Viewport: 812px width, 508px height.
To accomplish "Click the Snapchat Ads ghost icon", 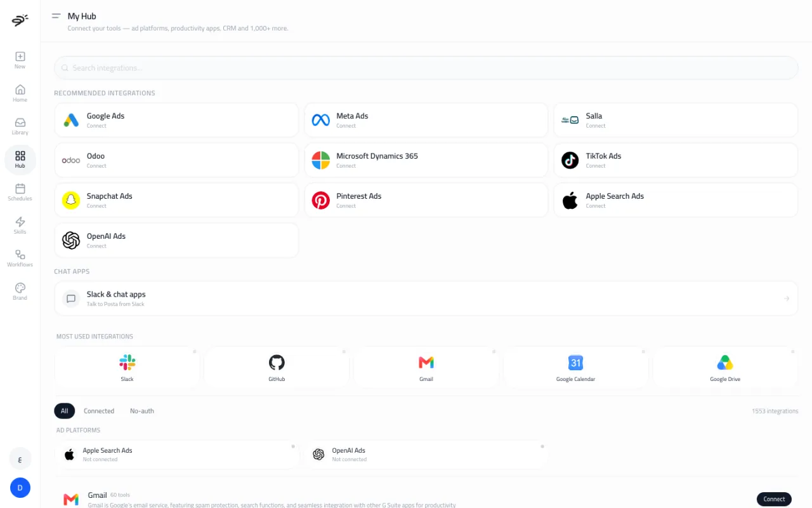I will (71, 200).
